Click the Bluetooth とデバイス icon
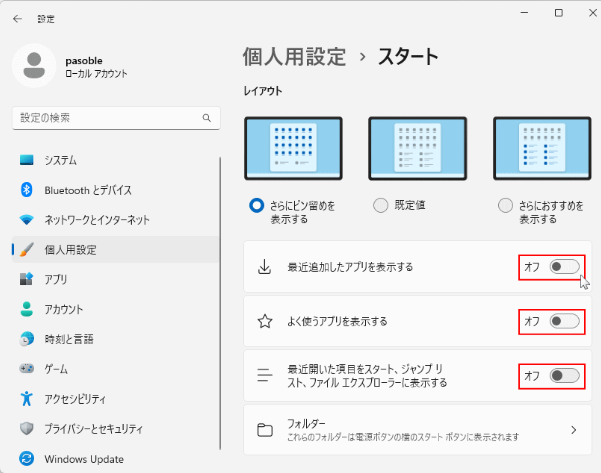The image size is (601, 473). pos(27,190)
